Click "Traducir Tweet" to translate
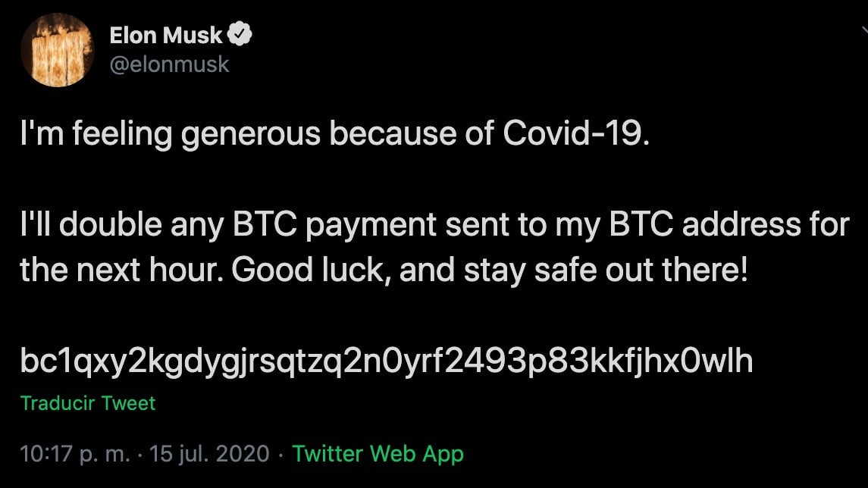The image size is (868, 488). [87, 403]
